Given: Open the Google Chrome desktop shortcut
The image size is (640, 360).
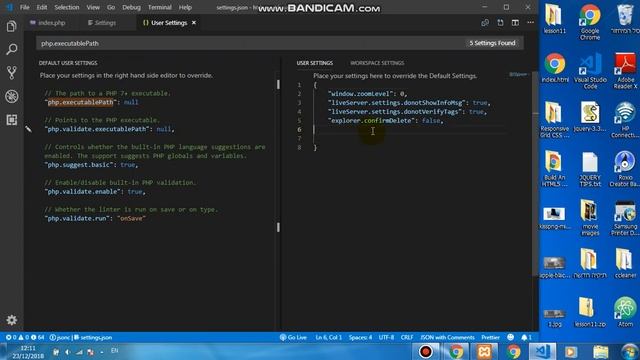Looking at the screenshot, I should coord(590,22).
